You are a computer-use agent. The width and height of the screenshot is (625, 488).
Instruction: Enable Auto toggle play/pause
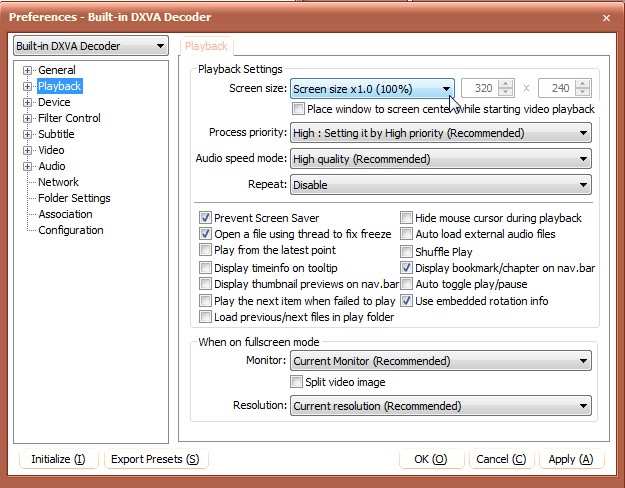tap(406, 284)
